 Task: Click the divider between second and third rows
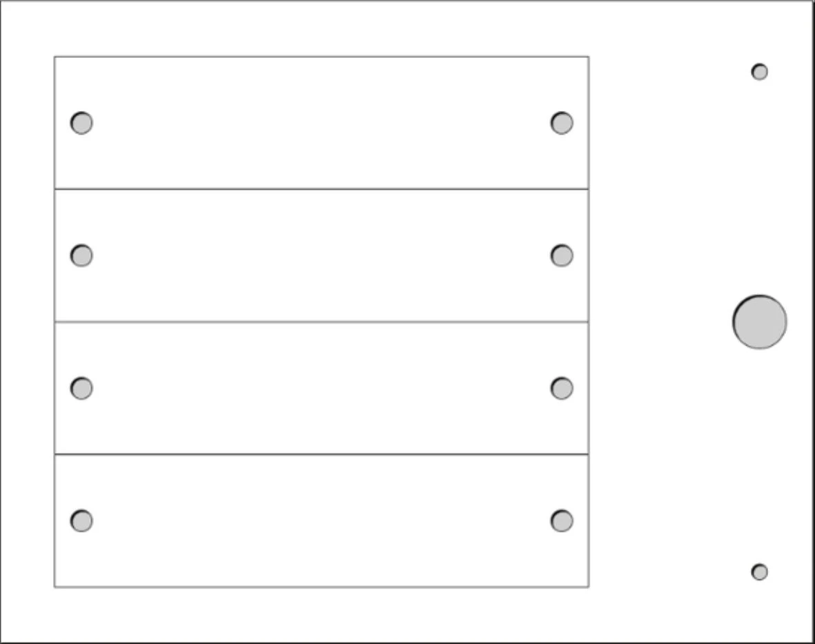(322, 322)
